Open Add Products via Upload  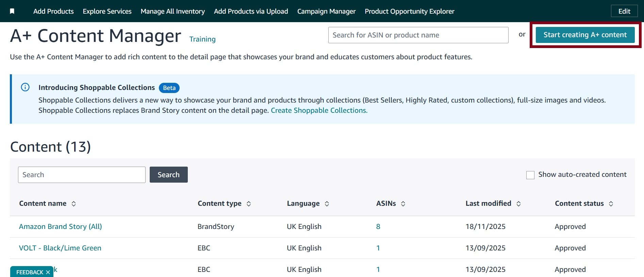click(251, 11)
